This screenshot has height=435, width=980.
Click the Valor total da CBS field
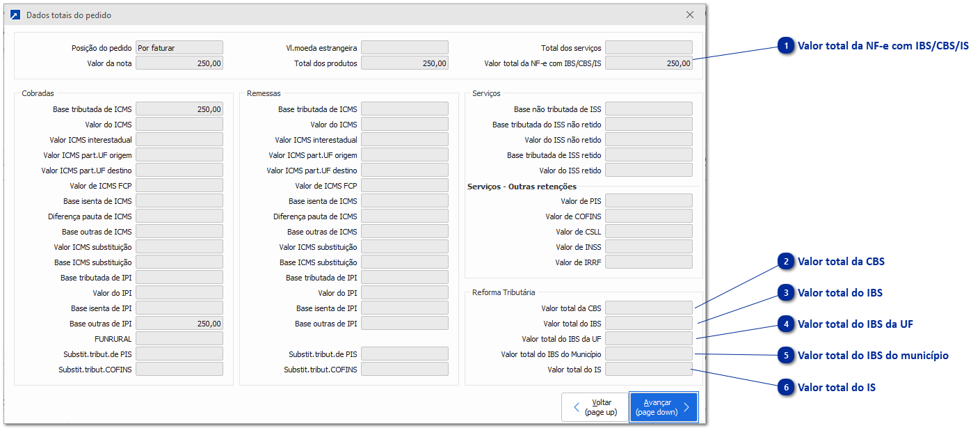coord(649,308)
